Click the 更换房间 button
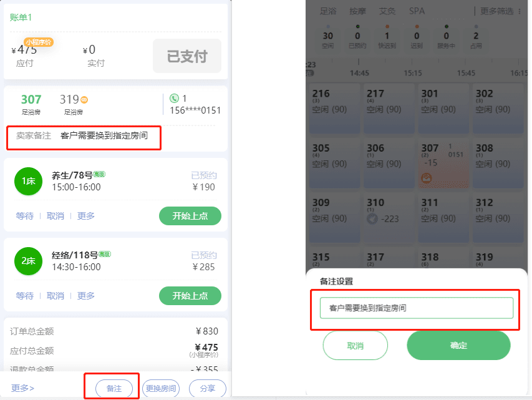Viewport: 532px width, 400px height. [x=161, y=388]
